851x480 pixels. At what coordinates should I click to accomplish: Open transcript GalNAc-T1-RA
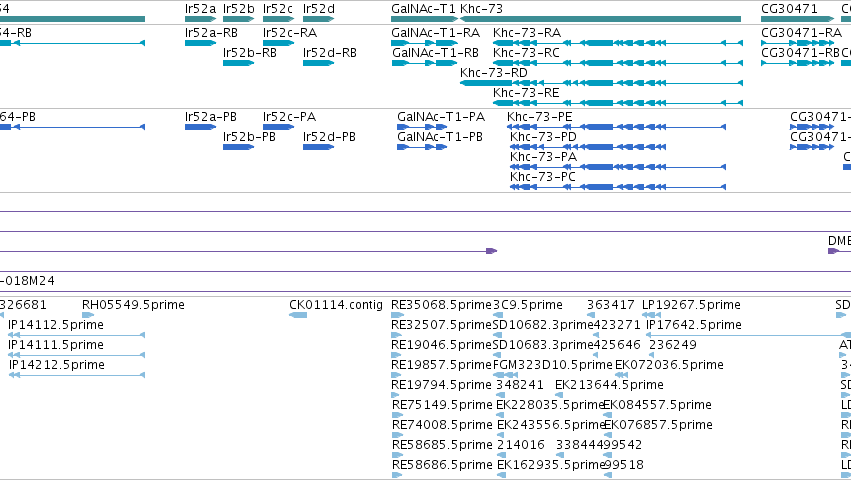435,33
